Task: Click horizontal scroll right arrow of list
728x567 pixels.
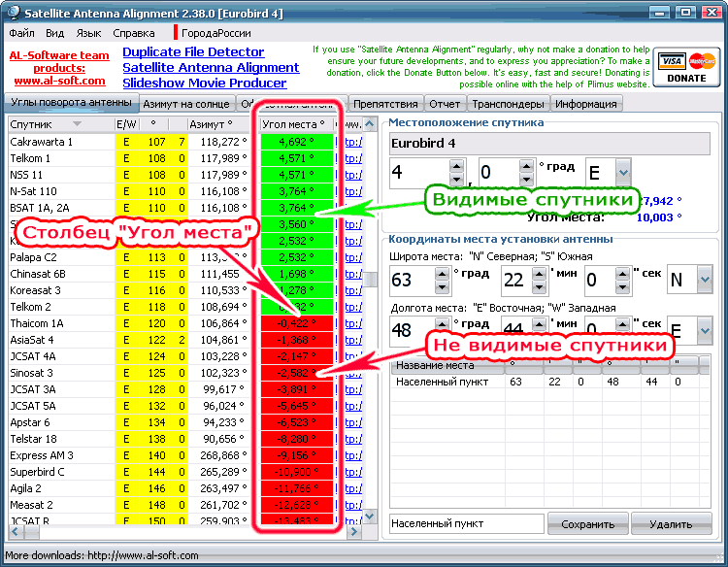Action: point(353,532)
